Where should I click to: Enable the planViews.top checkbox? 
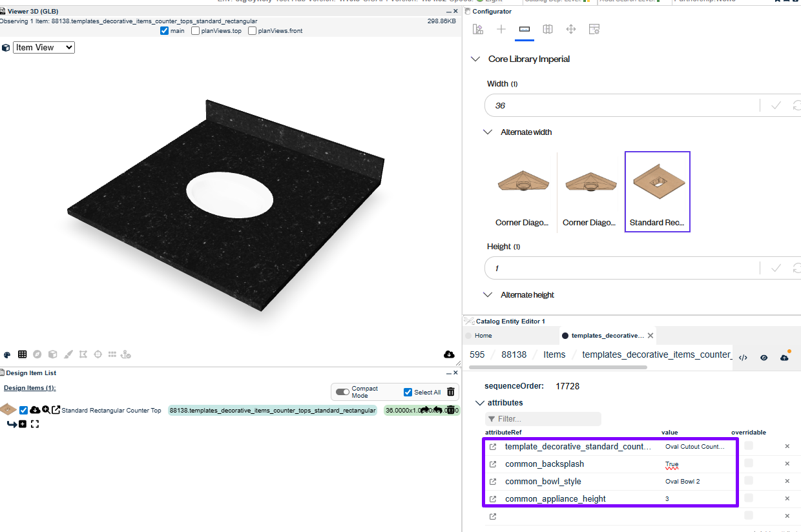click(196, 31)
